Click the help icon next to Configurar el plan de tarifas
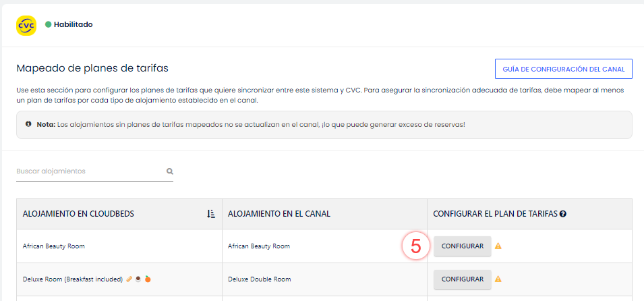 tap(562, 214)
